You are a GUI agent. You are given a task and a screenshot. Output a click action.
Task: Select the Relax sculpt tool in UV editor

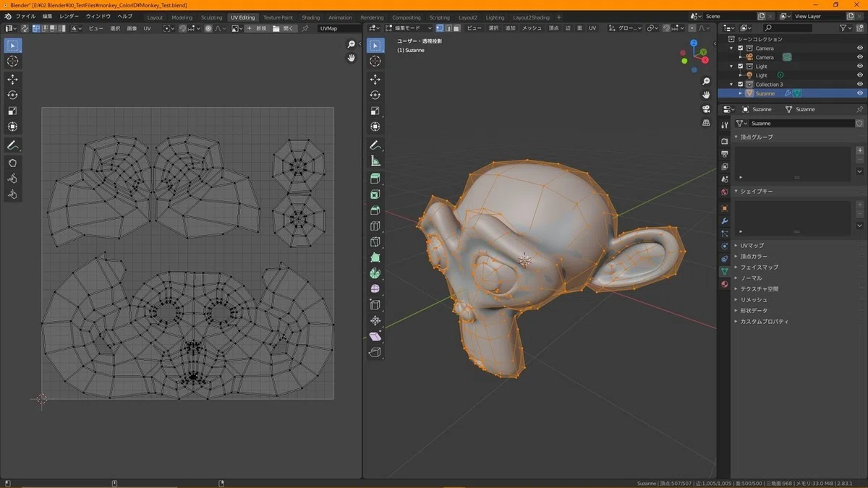click(12, 179)
